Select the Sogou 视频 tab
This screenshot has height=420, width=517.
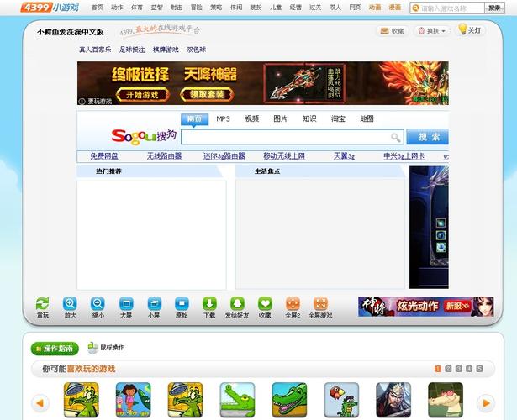(252, 119)
